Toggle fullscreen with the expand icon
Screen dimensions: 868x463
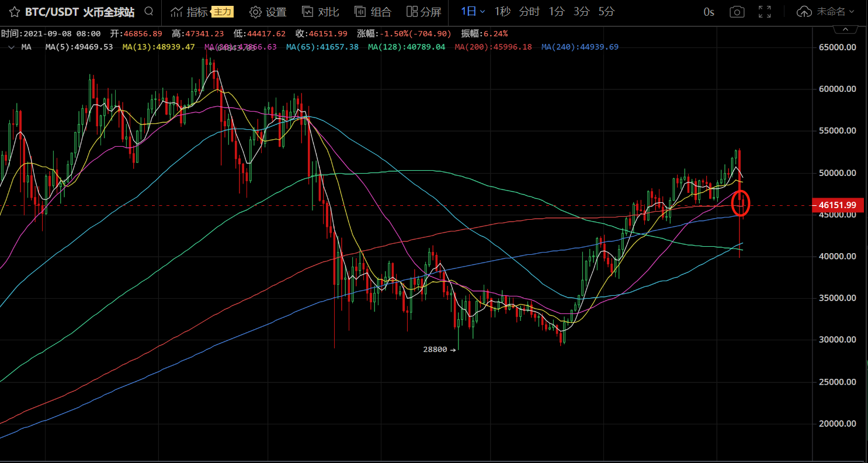click(765, 12)
